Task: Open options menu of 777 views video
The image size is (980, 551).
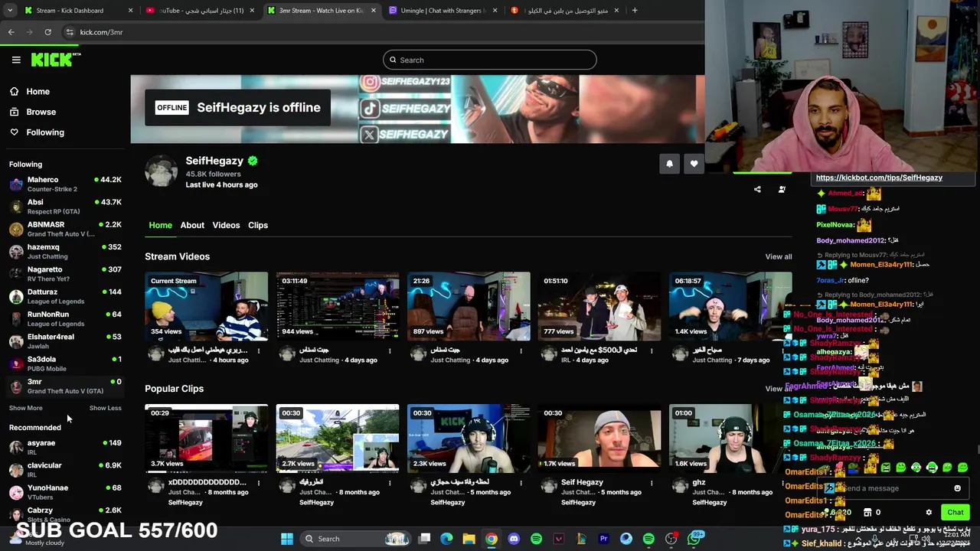Action: [652, 351]
